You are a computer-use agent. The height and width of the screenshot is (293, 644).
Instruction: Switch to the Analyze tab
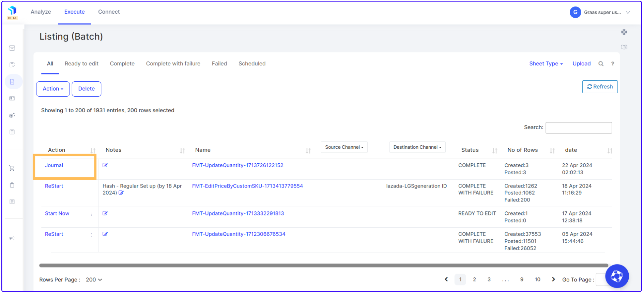[41, 12]
